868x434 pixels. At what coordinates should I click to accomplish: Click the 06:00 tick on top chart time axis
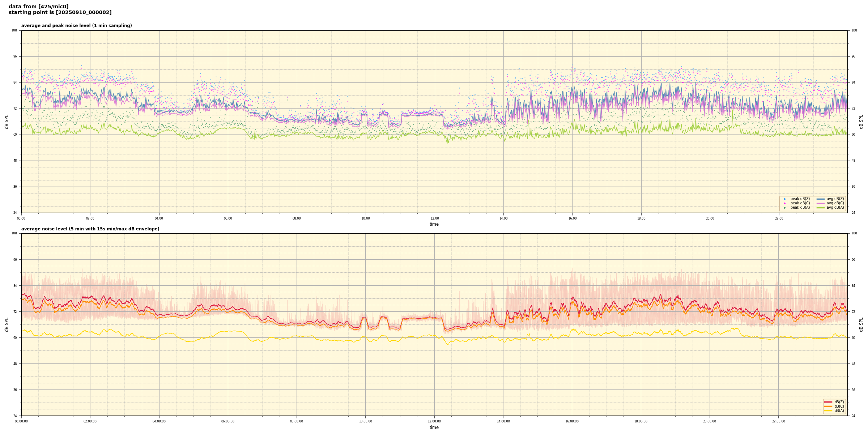pyautogui.click(x=228, y=218)
